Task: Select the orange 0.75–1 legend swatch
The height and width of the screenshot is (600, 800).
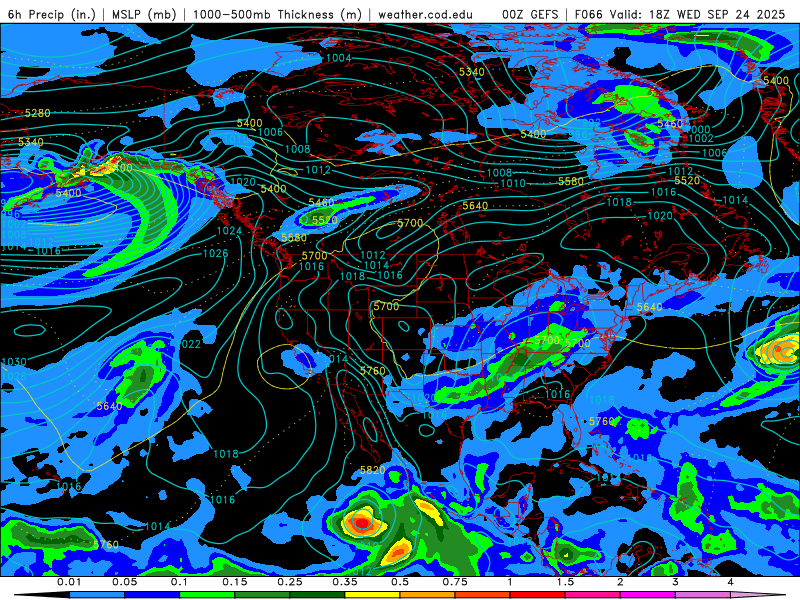Action: coord(482,595)
